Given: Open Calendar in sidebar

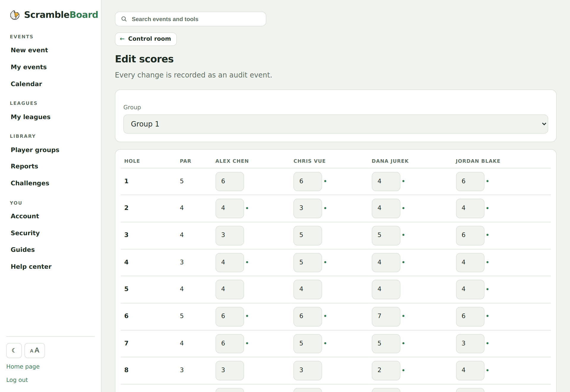Looking at the screenshot, I should click(26, 84).
